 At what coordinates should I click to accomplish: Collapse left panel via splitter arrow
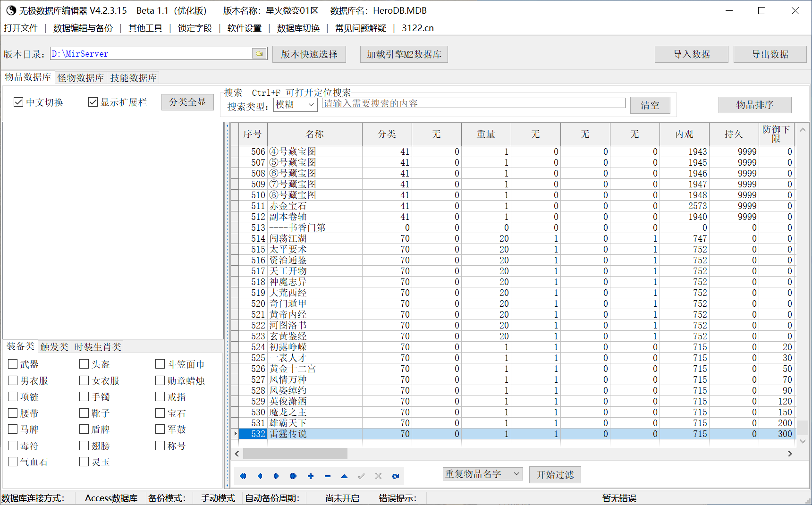tap(227, 126)
